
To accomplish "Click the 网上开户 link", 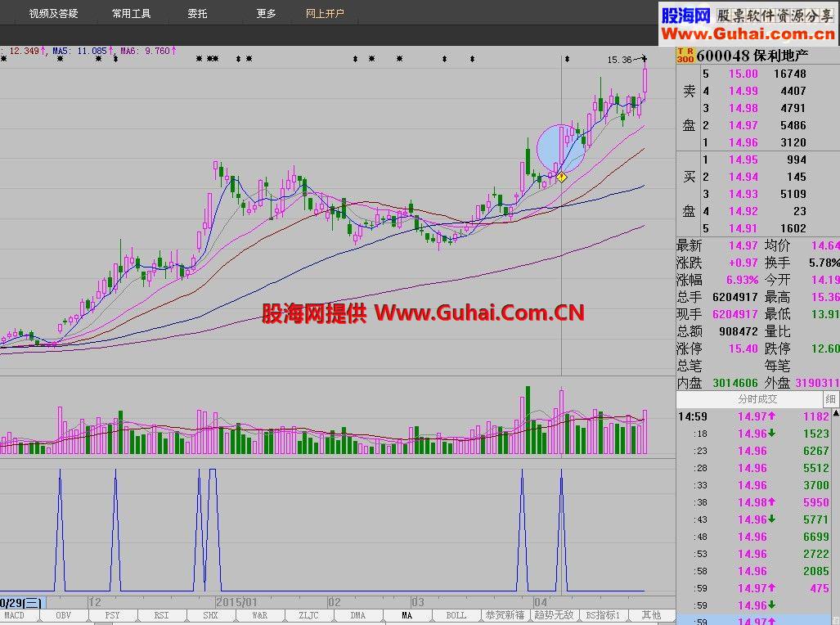I will click(325, 13).
